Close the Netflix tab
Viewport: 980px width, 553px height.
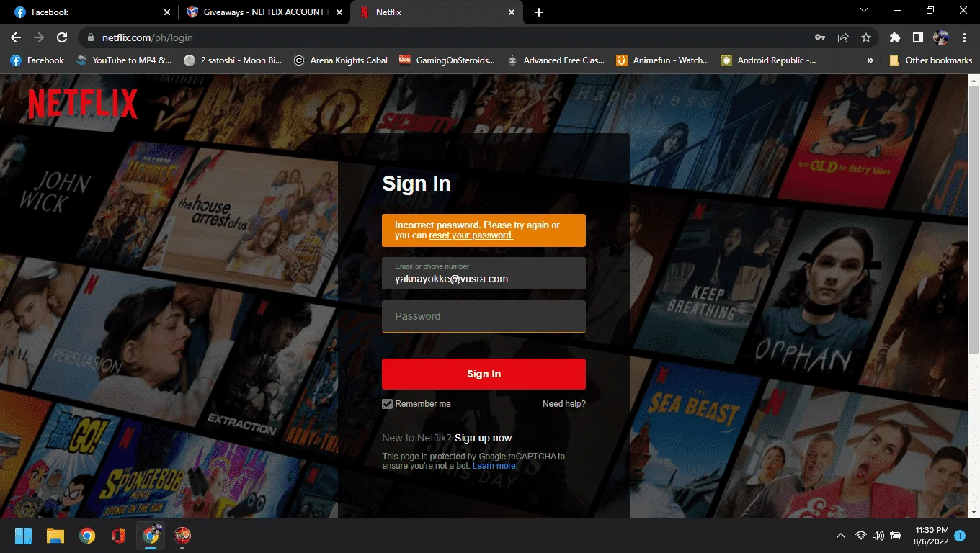[512, 12]
